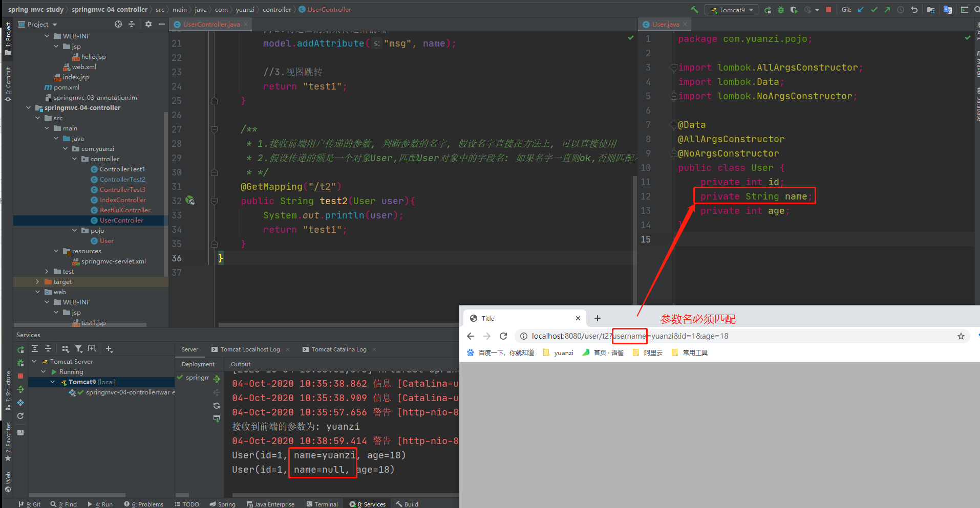Collapse the Tomcat Server node in Services
Screen dimensions: 980x508
tap(34, 362)
